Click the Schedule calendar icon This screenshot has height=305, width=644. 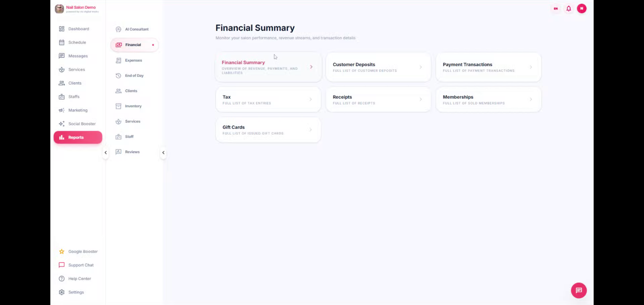pos(62,42)
